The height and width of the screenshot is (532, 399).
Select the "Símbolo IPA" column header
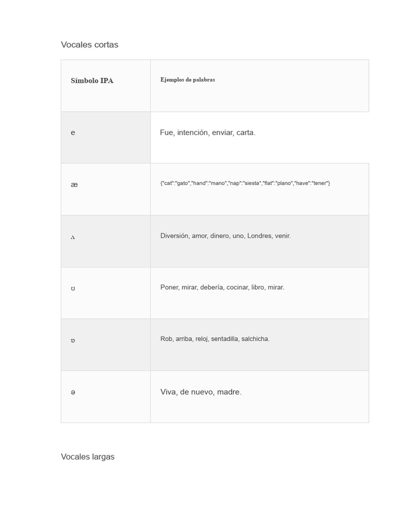(92, 81)
